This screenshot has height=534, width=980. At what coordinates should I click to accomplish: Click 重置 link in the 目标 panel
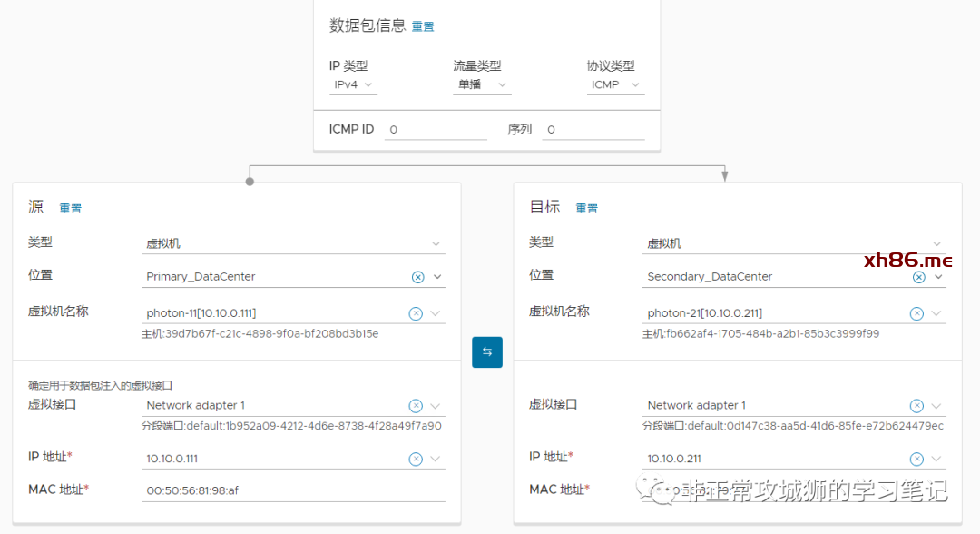tap(586, 209)
